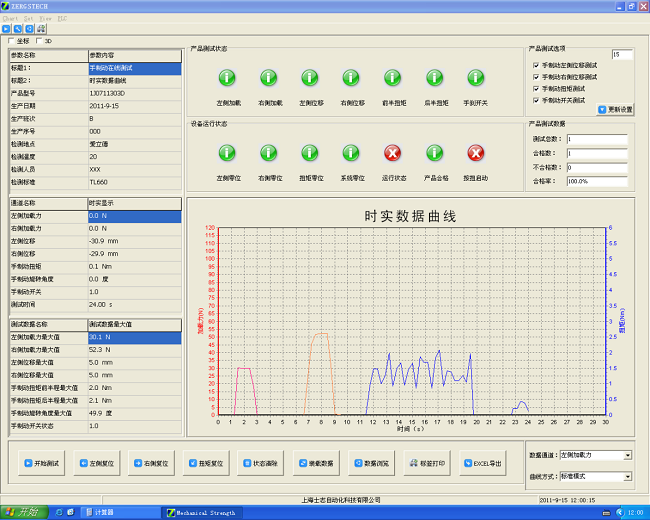Click the blue play toolbar icon

tap(6, 29)
